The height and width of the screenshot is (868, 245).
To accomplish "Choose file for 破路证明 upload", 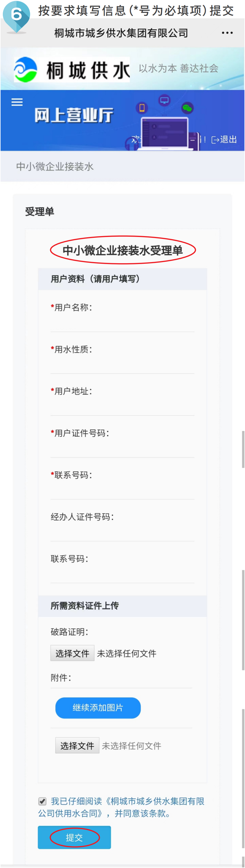I will pyautogui.click(x=72, y=653).
